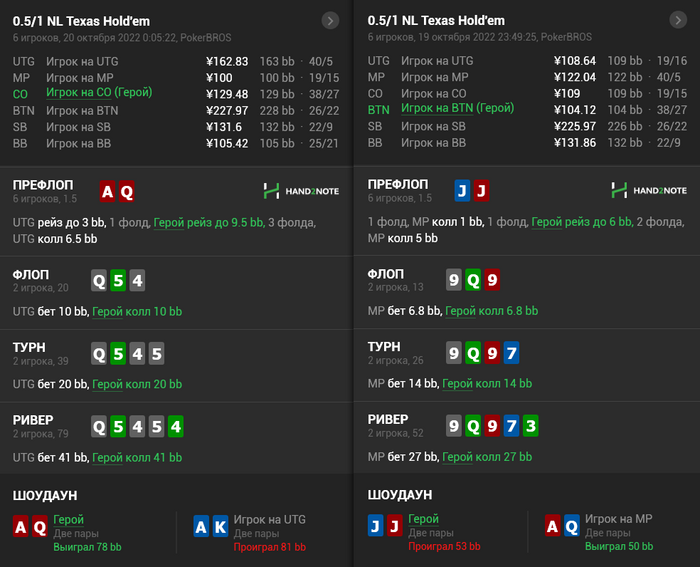Click the red Ace preflop card, left hand
Screen dimensions: 700x567
pyautogui.click(x=107, y=192)
